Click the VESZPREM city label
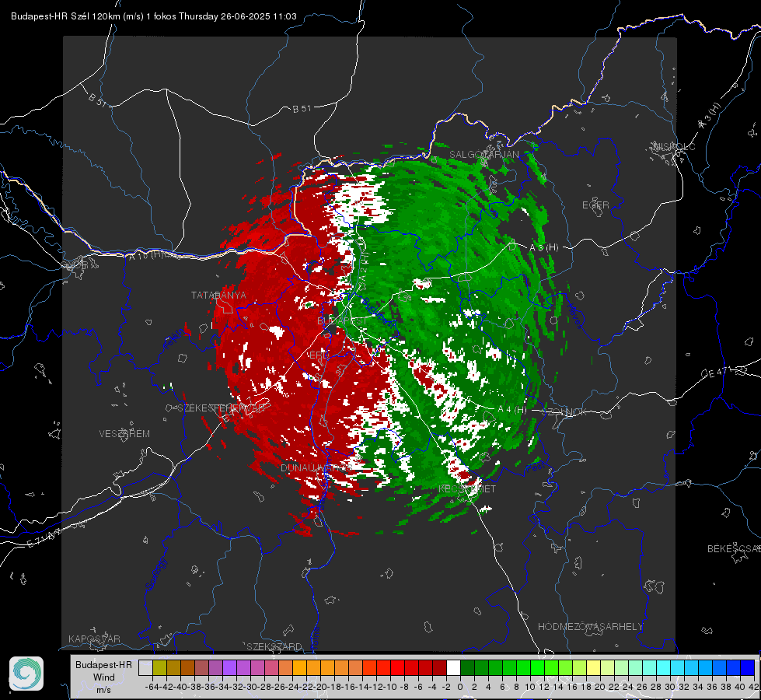This screenshot has width=761, height=700. (124, 434)
